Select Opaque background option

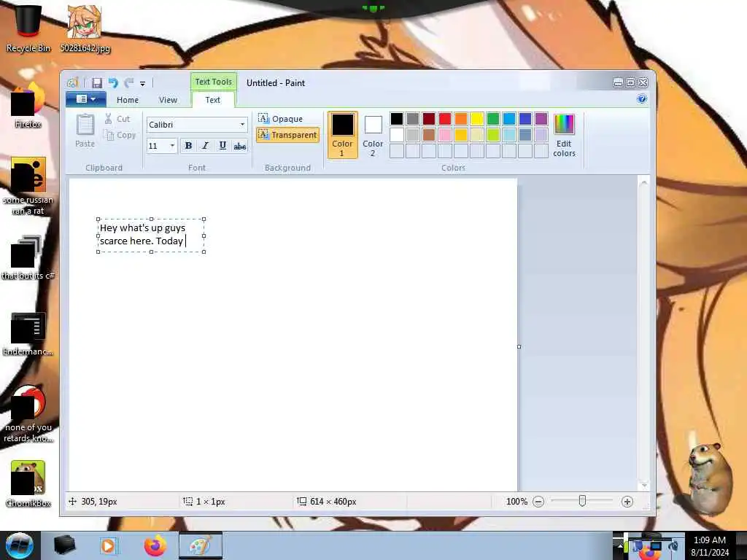click(281, 119)
